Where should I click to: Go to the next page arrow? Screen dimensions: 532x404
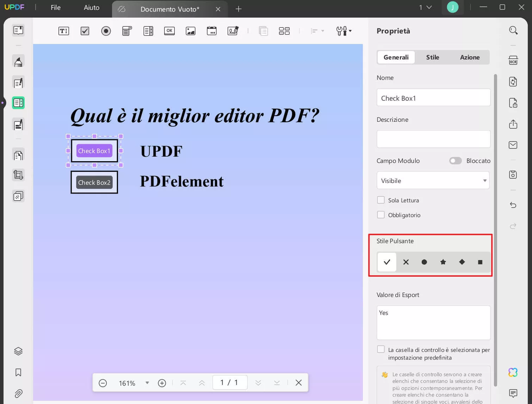coord(258,383)
